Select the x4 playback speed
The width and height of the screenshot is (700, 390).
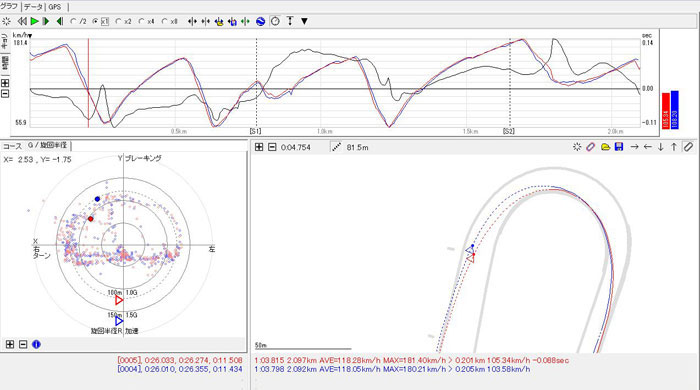(146, 21)
